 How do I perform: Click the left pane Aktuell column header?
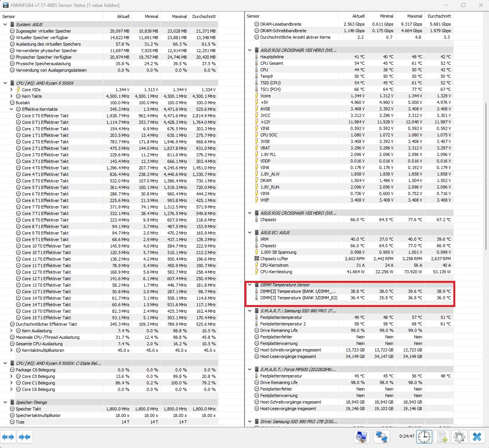click(x=117, y=16)
